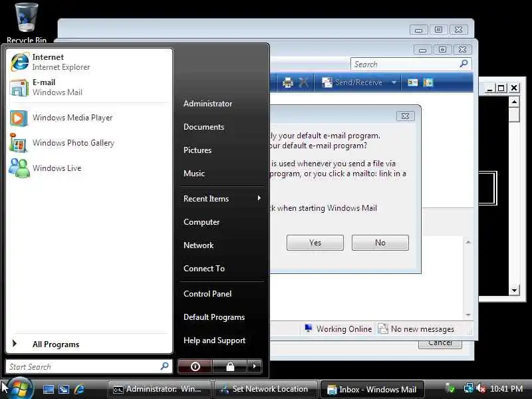532x399 pixels.
Task: Click Windows Mail message pane scroll down arrow
Action: (468, 315)
